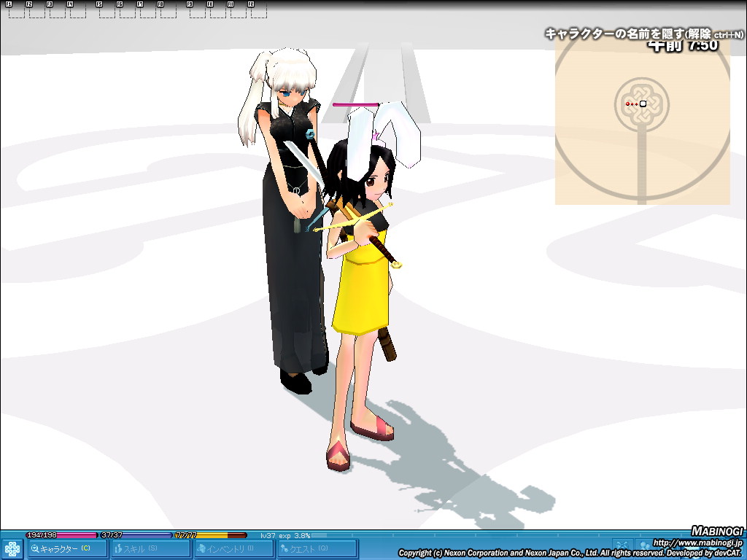
Task: Select the empty F10 hotkey slot
Action: 218,10
